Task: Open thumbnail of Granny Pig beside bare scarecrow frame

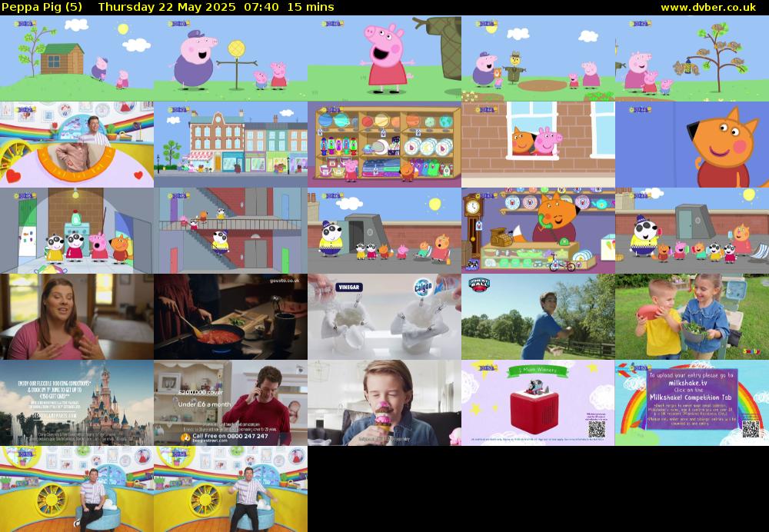Action: [231, 58]
